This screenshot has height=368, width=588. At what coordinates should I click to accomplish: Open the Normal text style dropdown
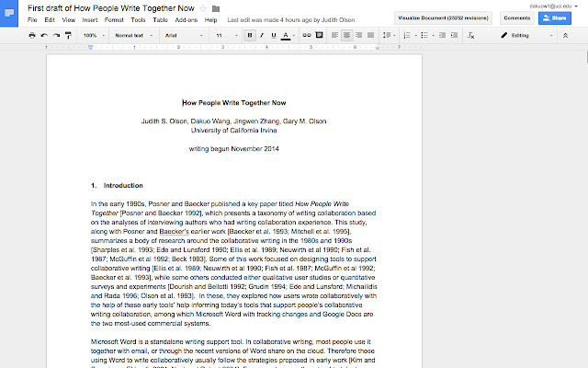133,35
